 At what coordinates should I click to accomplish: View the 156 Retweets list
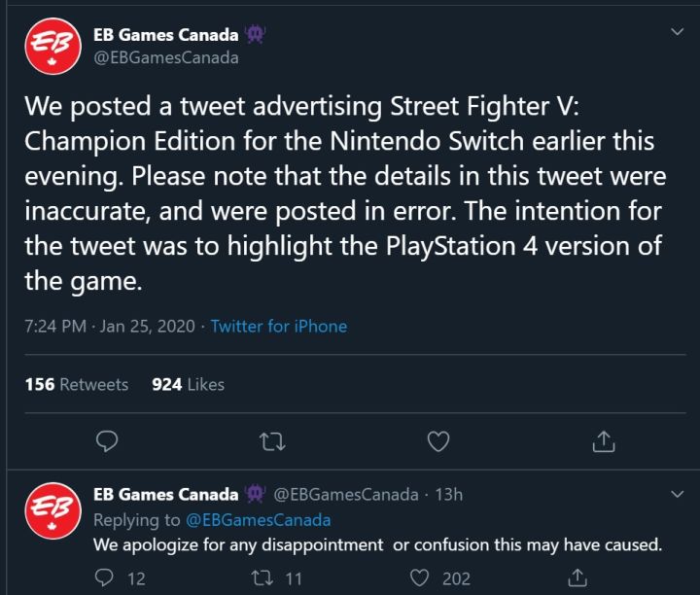tap(76, 385)
